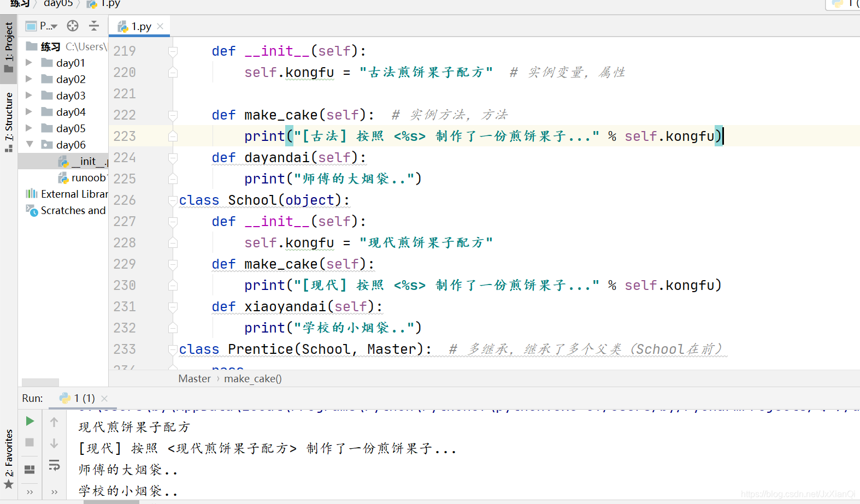Rerun the script with green play button
860x504 pixels.
(x=30, y=421)
